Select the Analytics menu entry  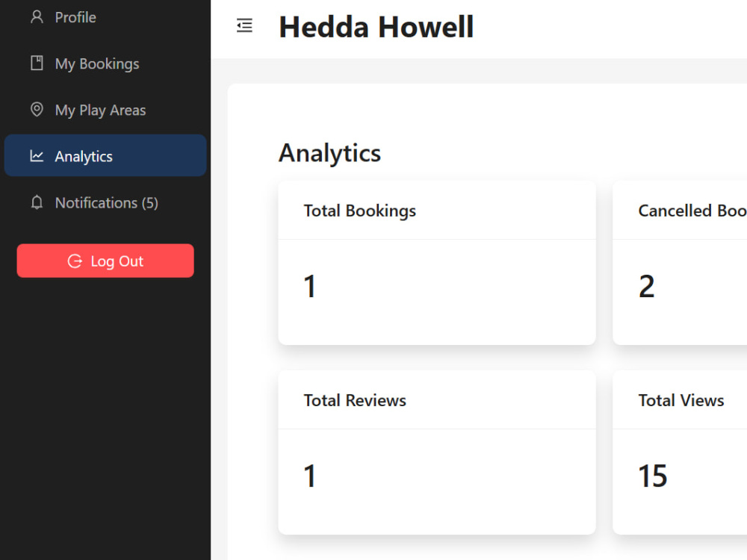click(x=105, y=156)
